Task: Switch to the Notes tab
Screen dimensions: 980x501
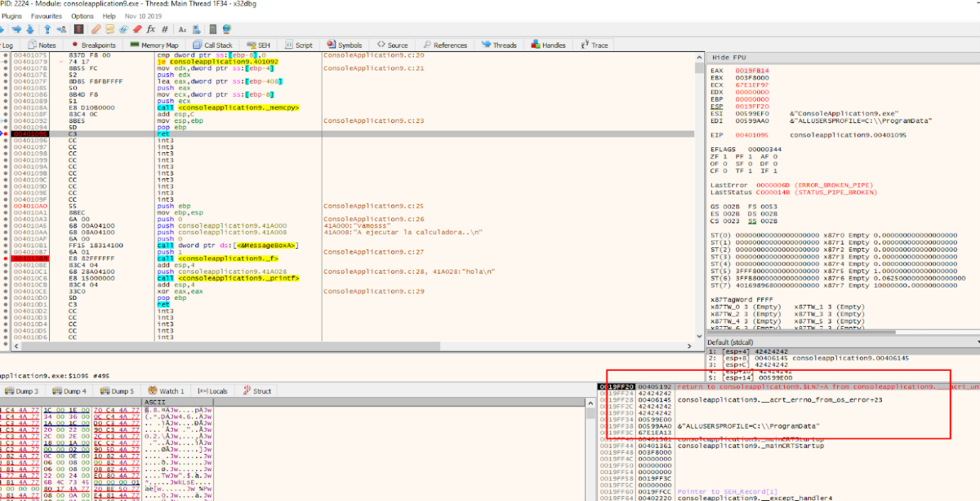Action: pyautogui.click(x=41, y=45)
